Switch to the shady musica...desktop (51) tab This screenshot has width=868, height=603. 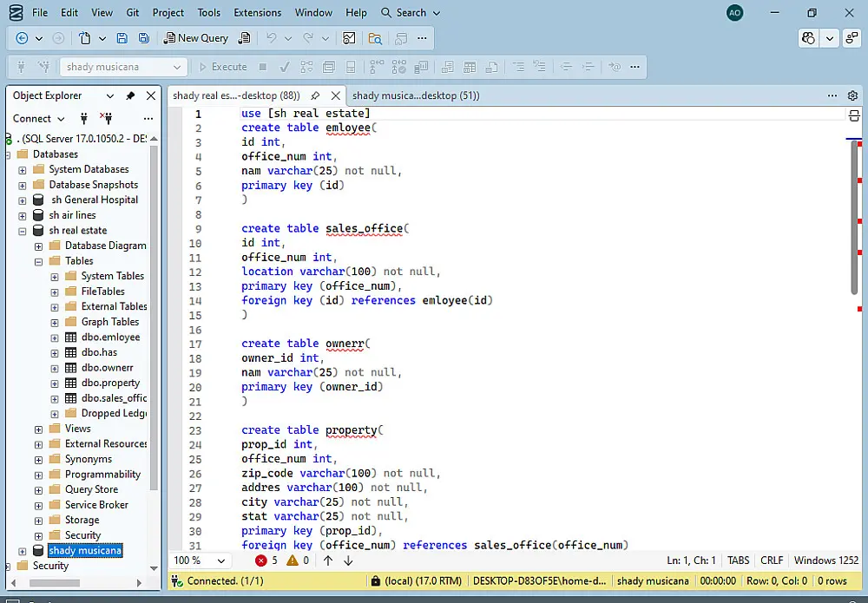pos(416,95)
